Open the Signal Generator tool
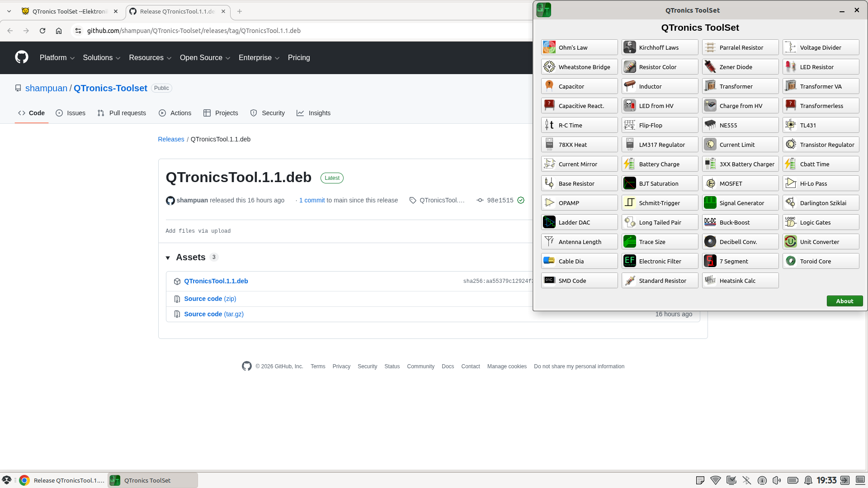The width and height of the screenshot is (868, 488). pos(740,203)
